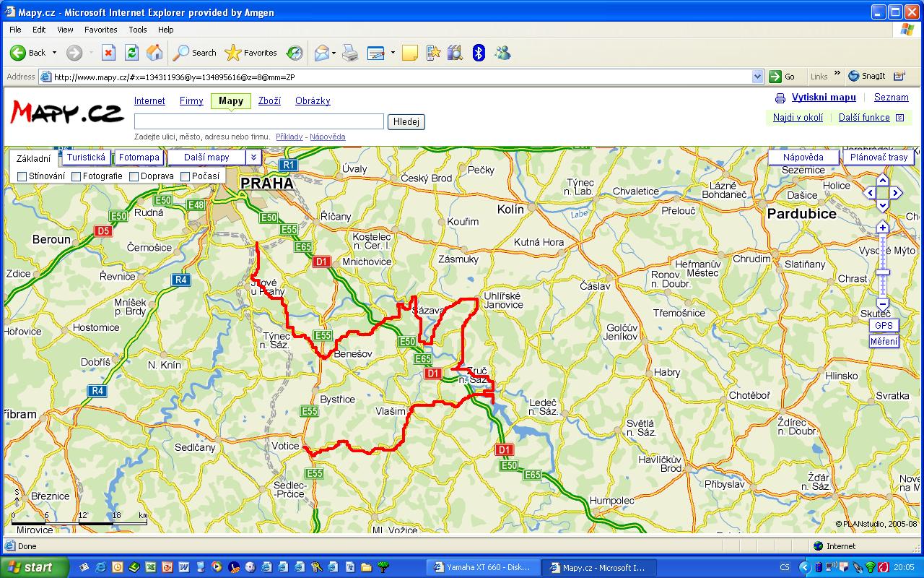Click the map zoom-in plus button
Screen dimensions: 924x578
coord(882,228)
